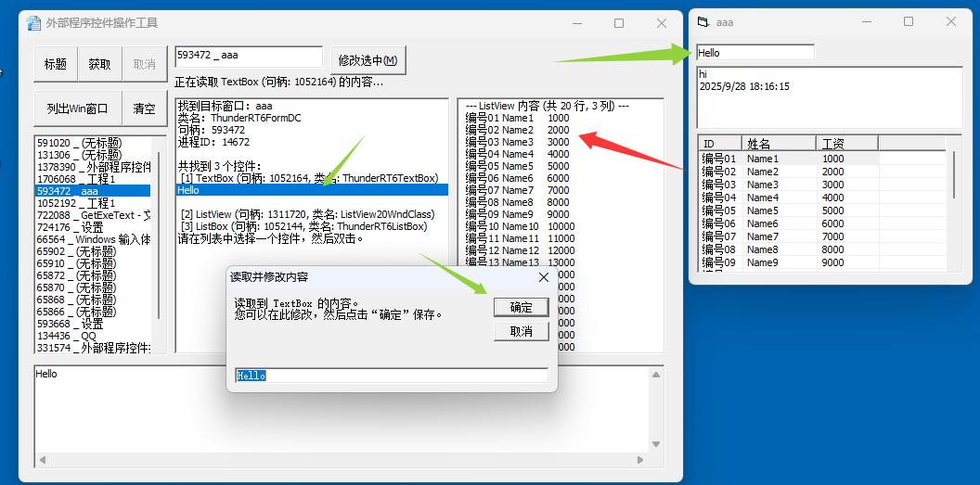The image size is (980, 485).
Task: Click the 标题 button
Action: 56,64
